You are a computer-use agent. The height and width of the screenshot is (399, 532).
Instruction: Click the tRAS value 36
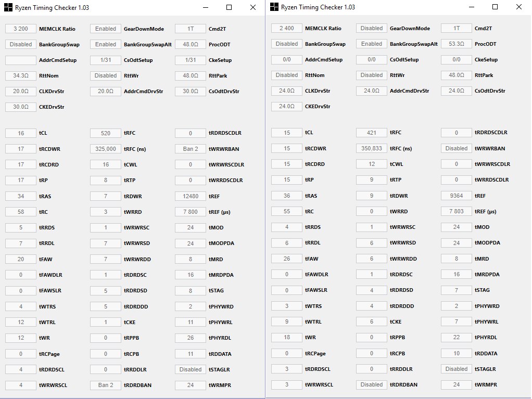pos(287,196)
